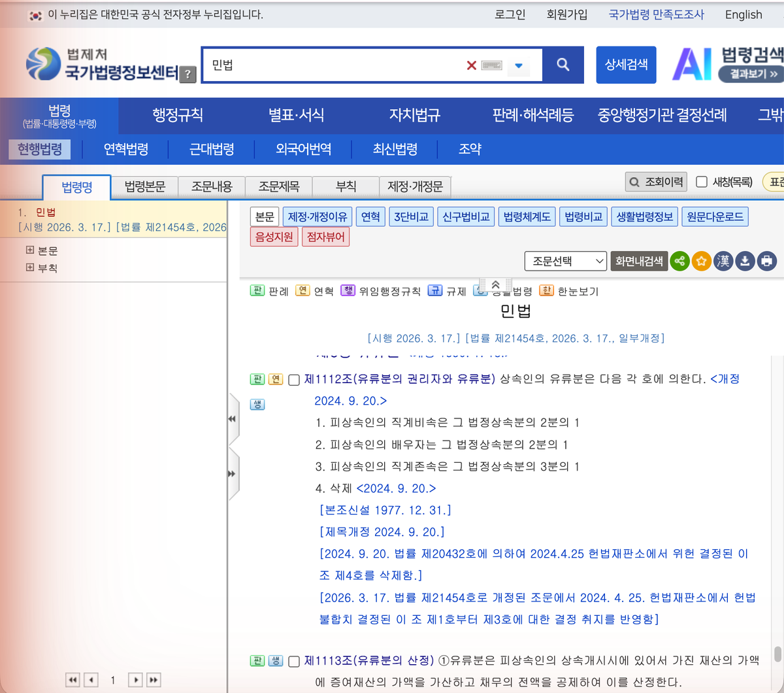The width and height of the screenshot is (784, 693).
Task: Click 행 legend icon for 위임행정규칙
Action: pyautogui.click(x=348, y=290)
